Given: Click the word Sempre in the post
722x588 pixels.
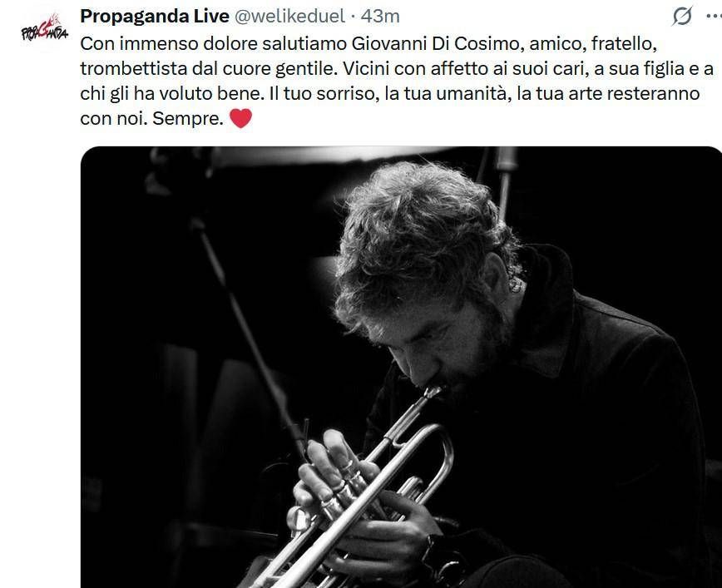Looking at the screenshot, I should point(188,119).
